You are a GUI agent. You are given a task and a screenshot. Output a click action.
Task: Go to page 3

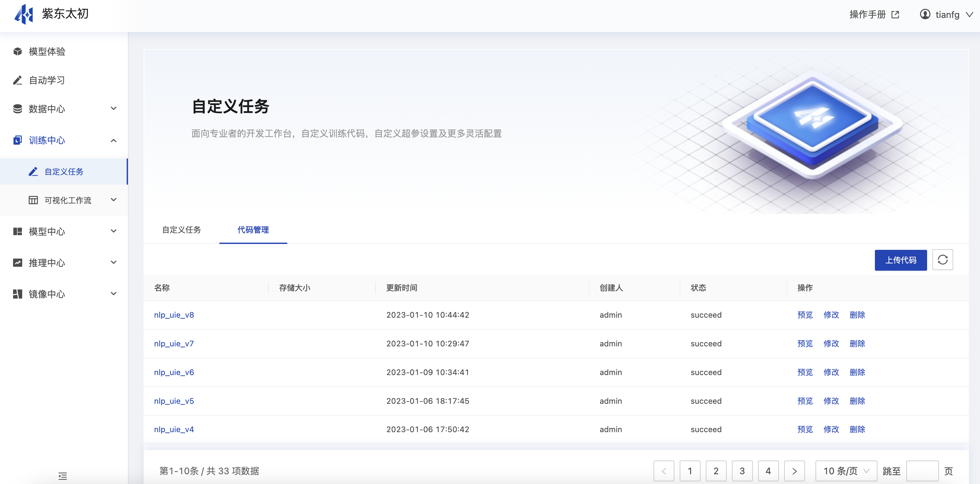[x=742, y=471]
